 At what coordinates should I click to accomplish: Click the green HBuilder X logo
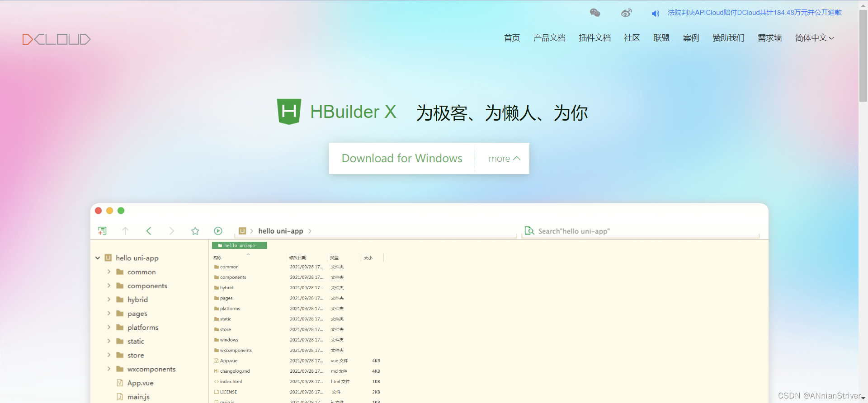pyautogui.click(x=289, y=112)
